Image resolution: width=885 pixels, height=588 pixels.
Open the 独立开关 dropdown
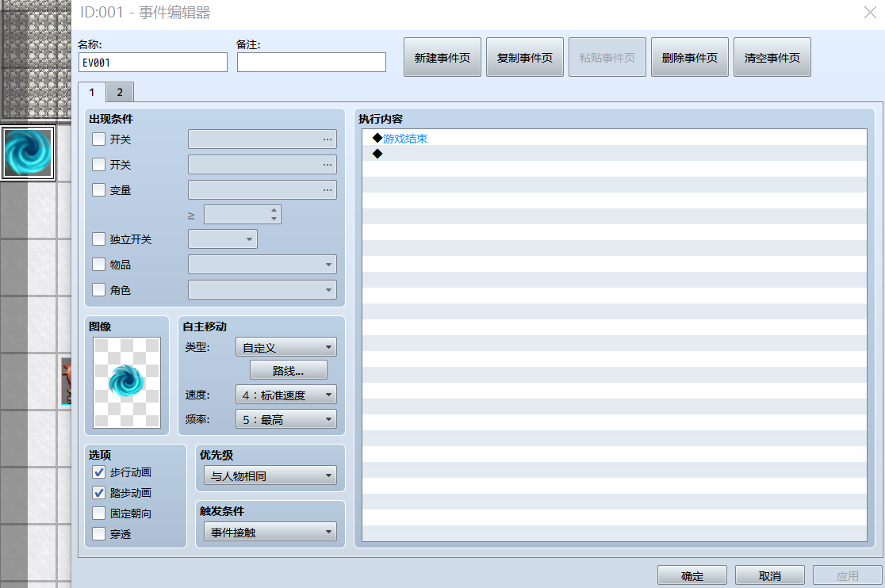(223, 239)
